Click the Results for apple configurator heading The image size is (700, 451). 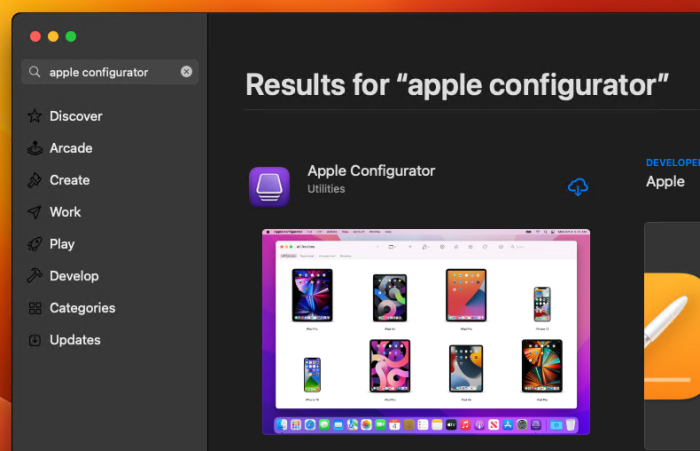457,85
